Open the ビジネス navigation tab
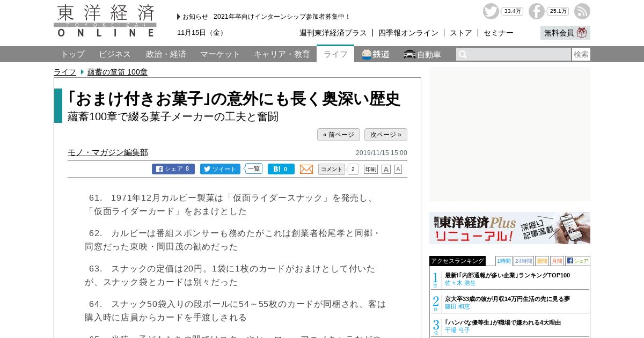This screenshot has width=644, height=338. (115, 54)
